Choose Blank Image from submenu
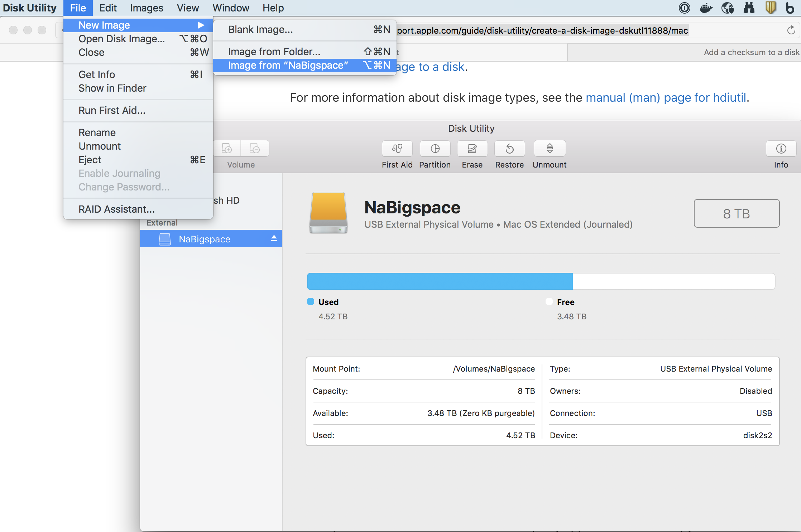 (x=305, y=29)
